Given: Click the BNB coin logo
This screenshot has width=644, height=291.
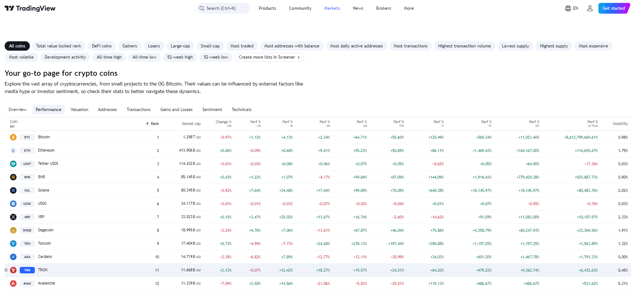Looking at the screenshot, I should pyautogui.click(x=13, y=177).
